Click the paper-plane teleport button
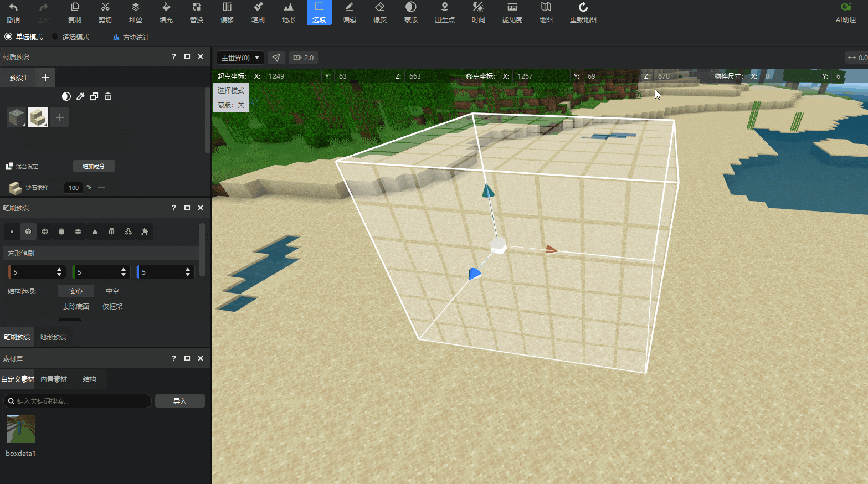The width and height of the screenshot is (868, 484). pos(276,58)
